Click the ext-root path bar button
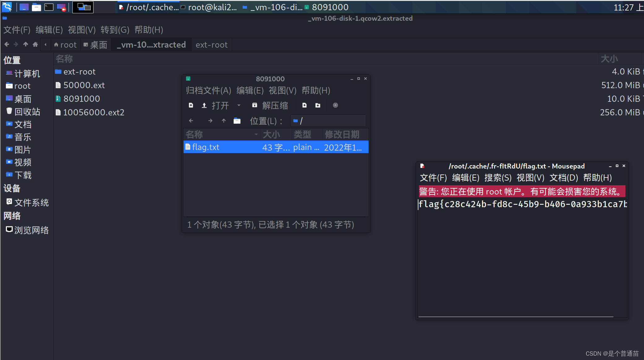 point(212,45)
